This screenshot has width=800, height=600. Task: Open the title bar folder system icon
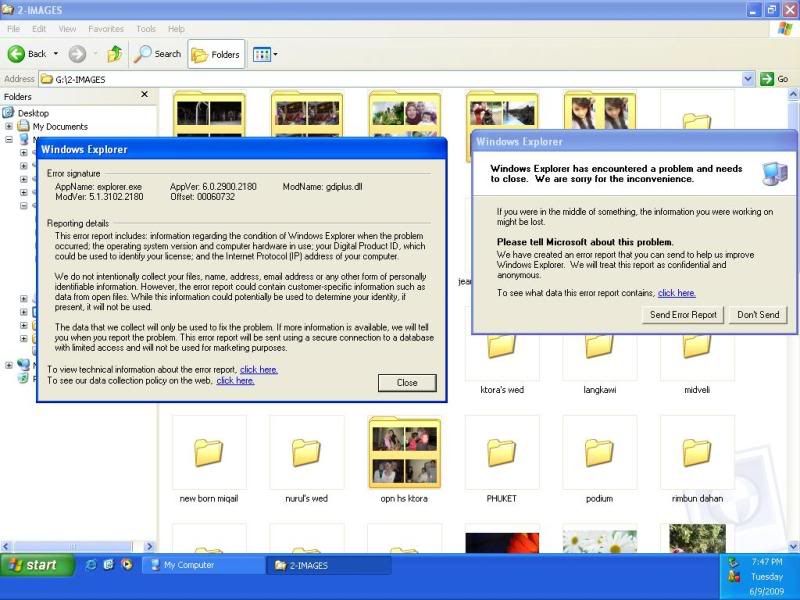(x=7, y=10)
